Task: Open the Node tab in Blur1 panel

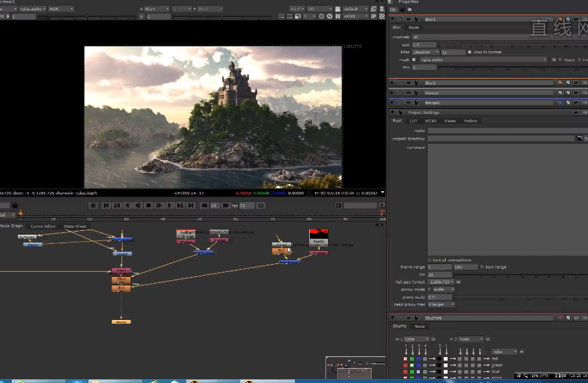Action: tap(414, 27)
